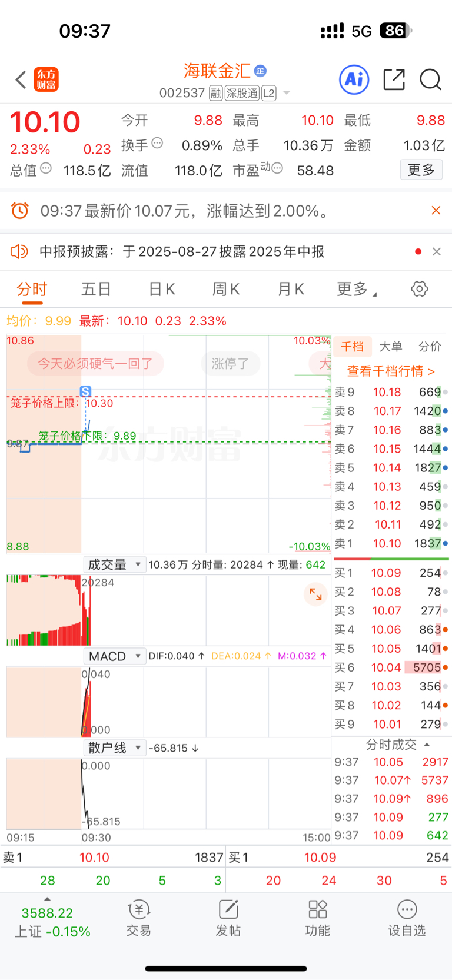
Task: Expand the 上证 index bar arrow
Action: [x=48, y=899]
